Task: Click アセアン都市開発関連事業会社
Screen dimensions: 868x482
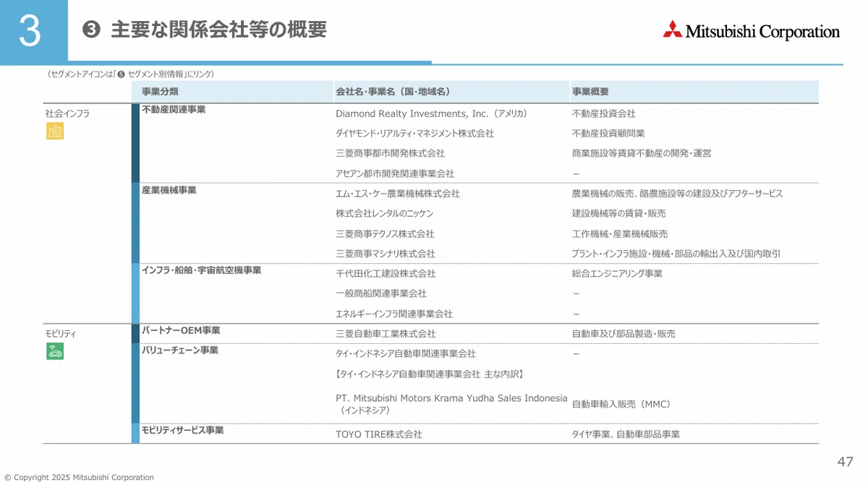Action: coord(395,174)
